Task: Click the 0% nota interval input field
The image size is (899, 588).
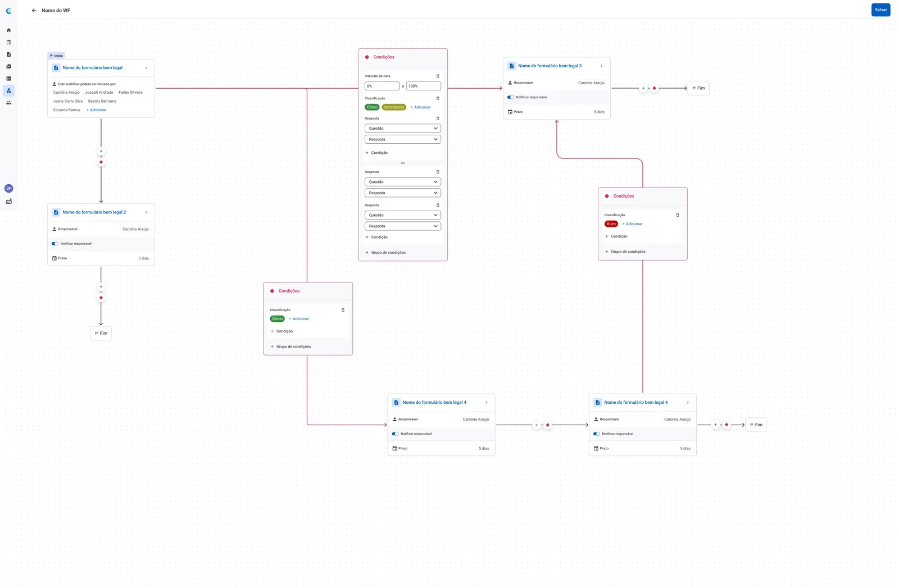Action: (x=382, y=86)
